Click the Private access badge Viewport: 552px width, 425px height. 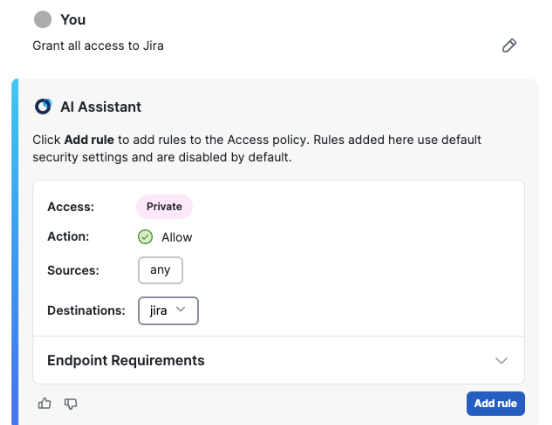tap(164, 206)
